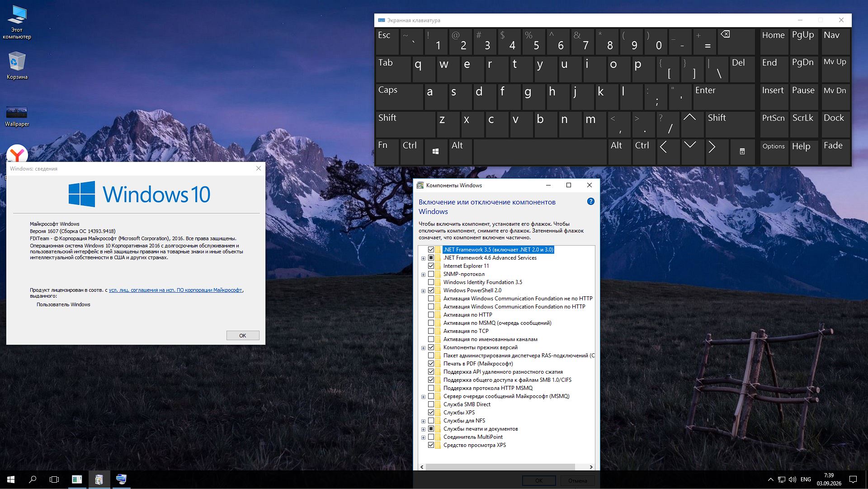Expand .NET Framework 4.6 Advanced Services node
The image size is (868, 489).
(x=423, y=258)
